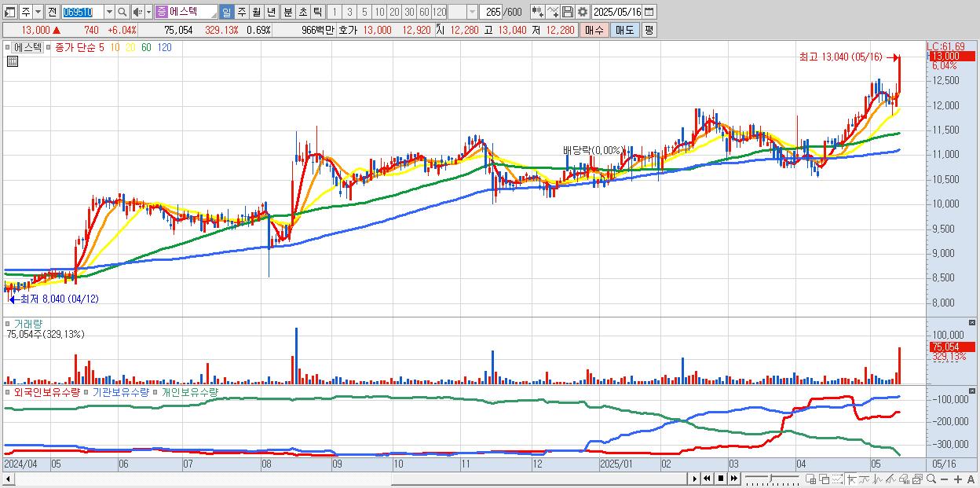Open the stock search magnifier icon

click(122, 12)
